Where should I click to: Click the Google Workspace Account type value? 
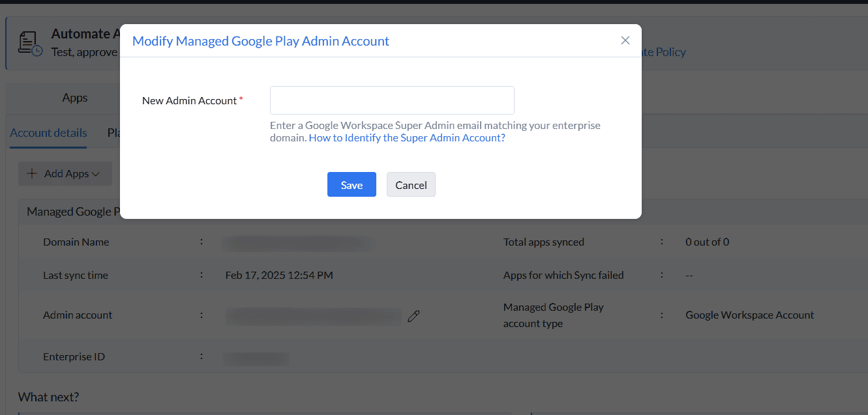tap(749, 315)
